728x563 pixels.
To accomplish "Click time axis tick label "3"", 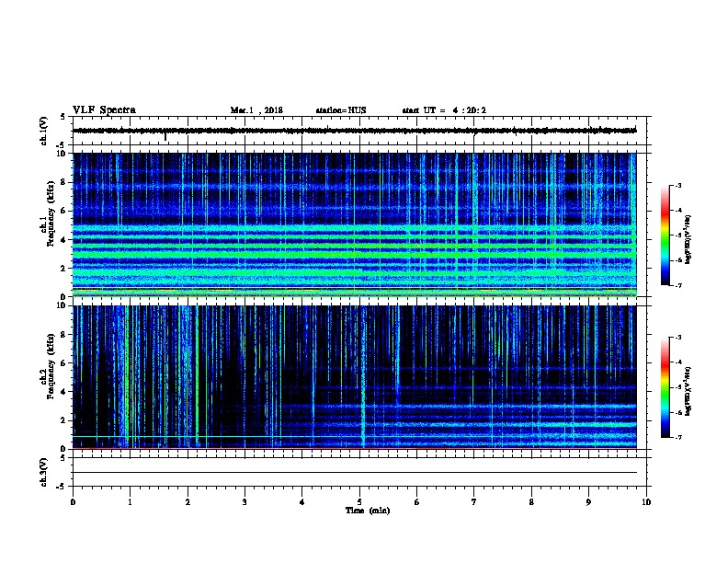I will tap(245, 502).
